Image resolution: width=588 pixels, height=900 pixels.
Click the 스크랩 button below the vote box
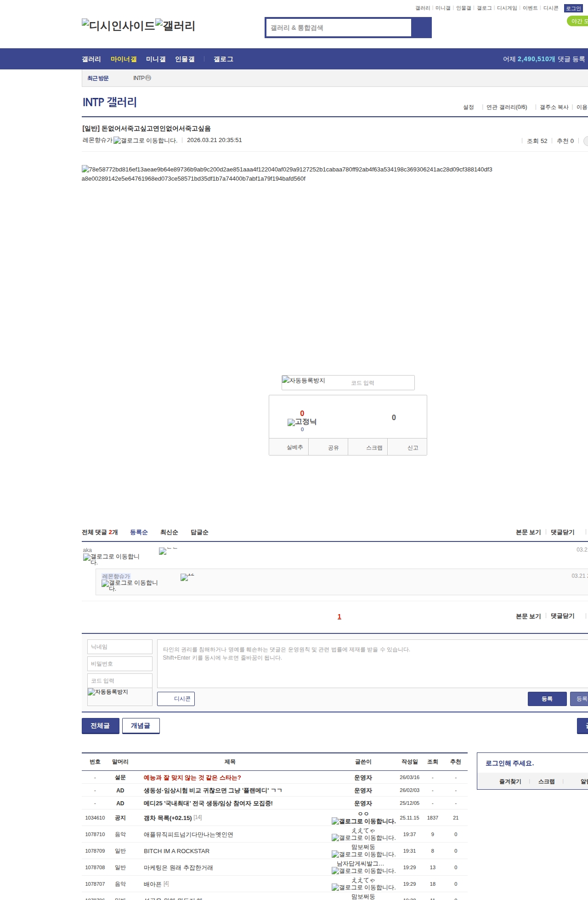tap(368, 447)
